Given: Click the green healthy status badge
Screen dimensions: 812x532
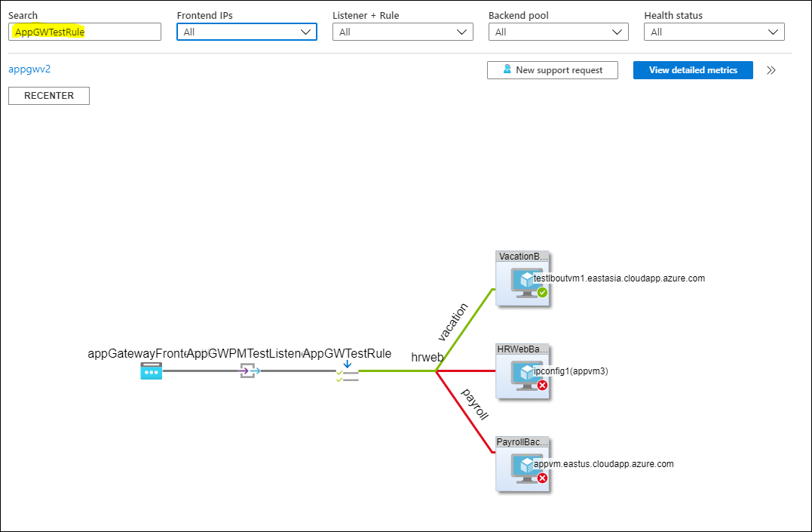Looking at the screenshot, I should point(542,293).
